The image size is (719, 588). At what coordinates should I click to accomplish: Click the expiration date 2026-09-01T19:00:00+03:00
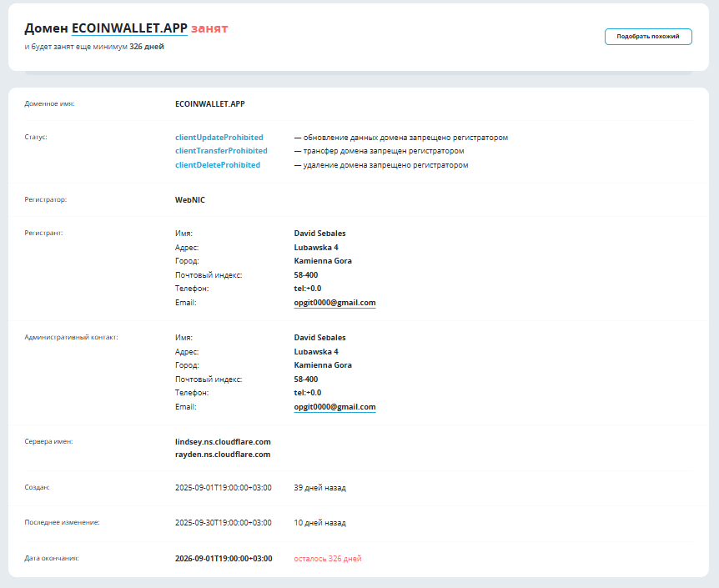click(x=224, y=559)
